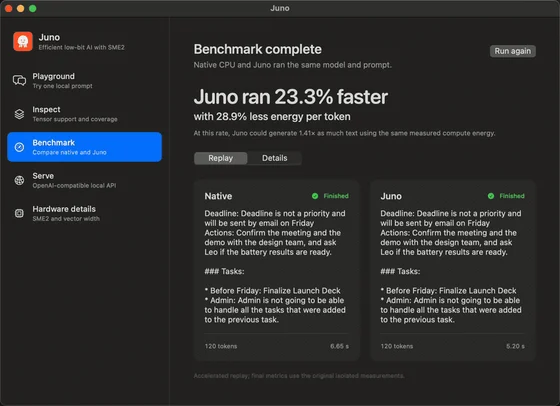This screenshot has width=560, height=406.
Task: Click the Juno card output text
Action: tap(451, 266)
